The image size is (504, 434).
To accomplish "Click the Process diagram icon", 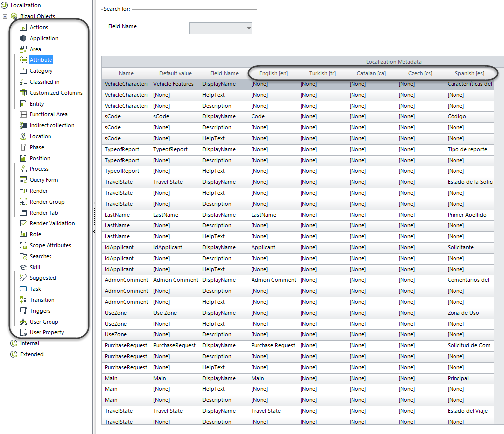I will pos(23,169).
